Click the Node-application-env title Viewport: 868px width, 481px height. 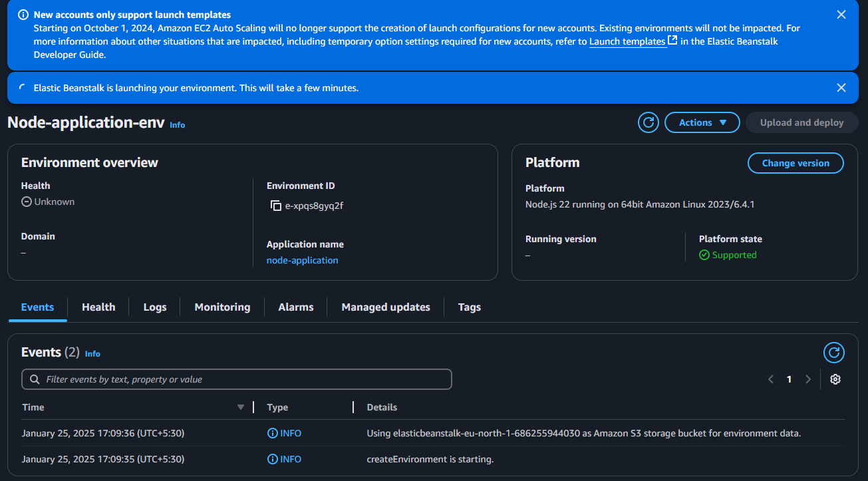tap(86, 122)
